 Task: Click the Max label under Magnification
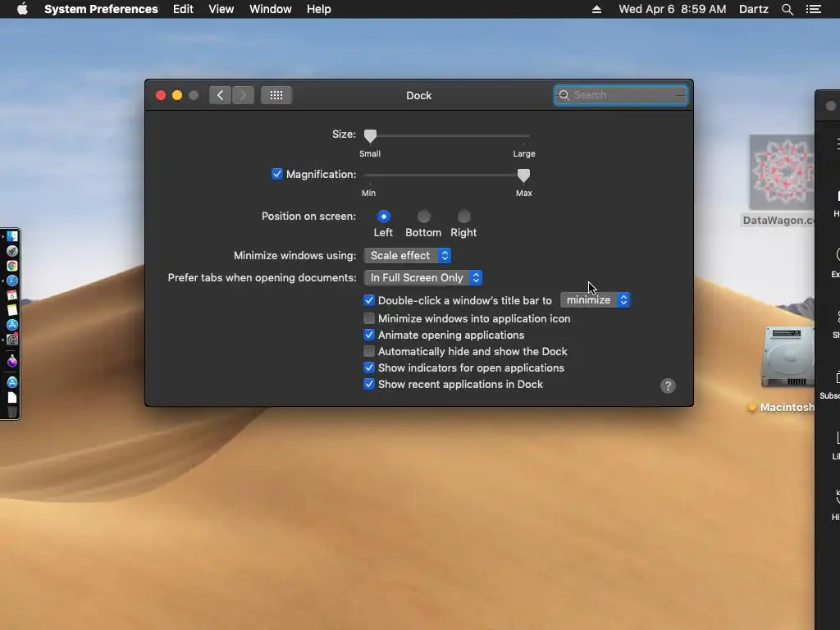click(524, 193)
